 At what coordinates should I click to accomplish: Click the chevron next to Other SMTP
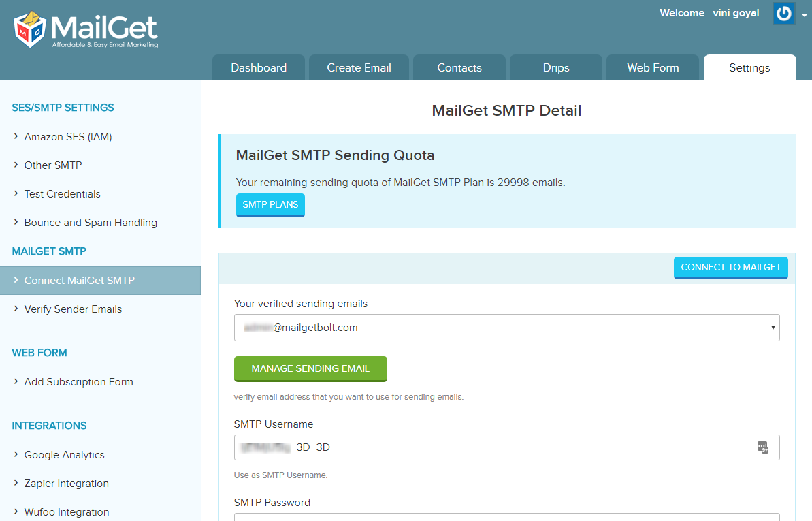[16, 165]
